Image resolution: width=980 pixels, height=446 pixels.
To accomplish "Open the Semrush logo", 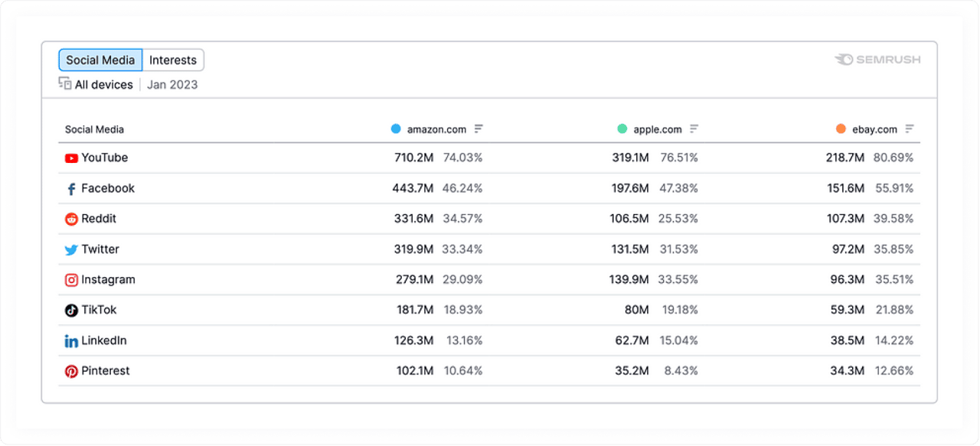I will [x=878, y=59].
